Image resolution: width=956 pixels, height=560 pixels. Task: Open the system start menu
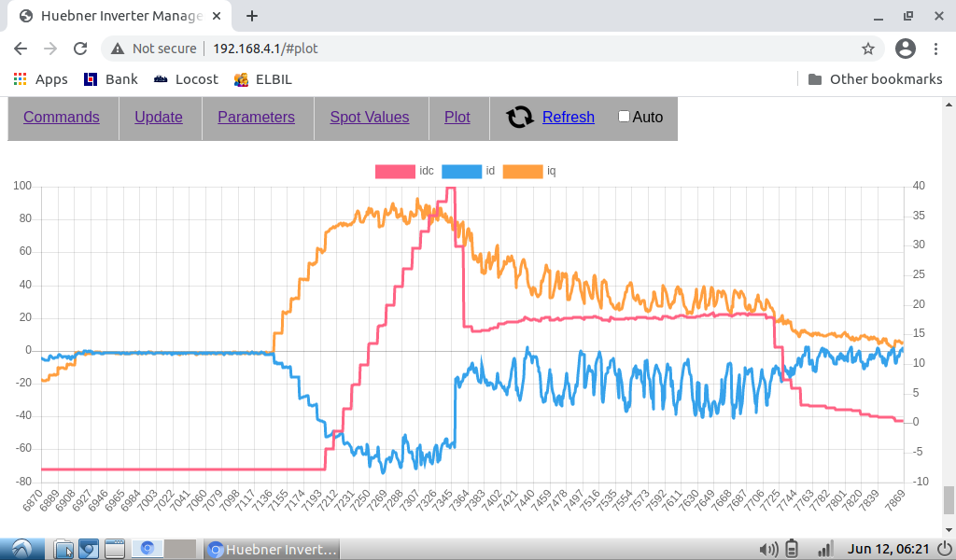[21, 549]
